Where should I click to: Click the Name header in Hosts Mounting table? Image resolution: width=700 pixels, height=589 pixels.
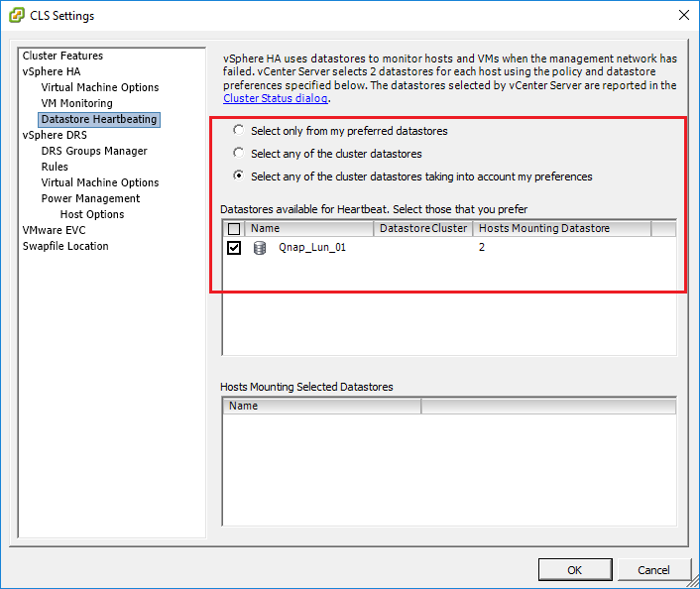[321, 406]
